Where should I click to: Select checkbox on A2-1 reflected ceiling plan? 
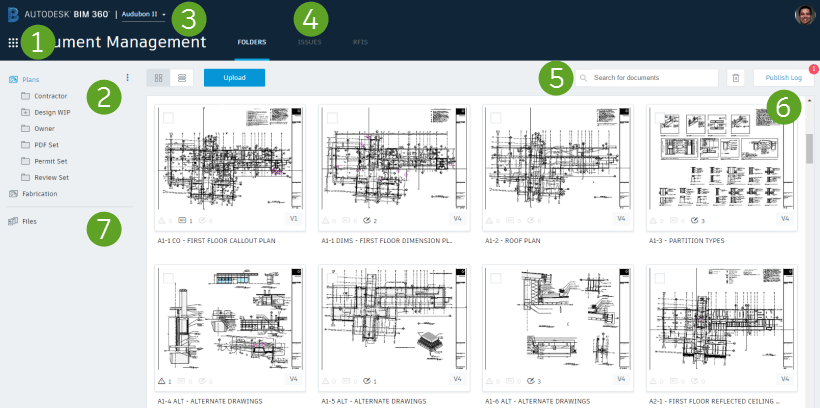click(660, 278)
